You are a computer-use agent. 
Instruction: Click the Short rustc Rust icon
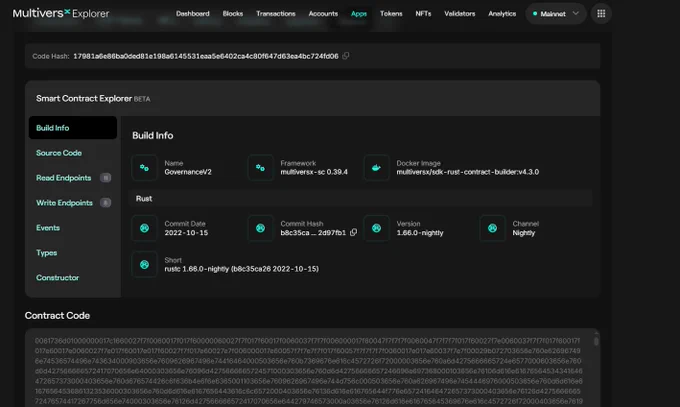click(x=144, y=265)
